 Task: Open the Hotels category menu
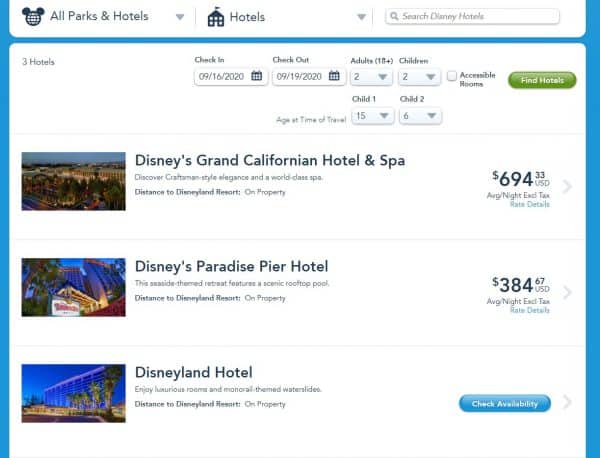point(361,17)
